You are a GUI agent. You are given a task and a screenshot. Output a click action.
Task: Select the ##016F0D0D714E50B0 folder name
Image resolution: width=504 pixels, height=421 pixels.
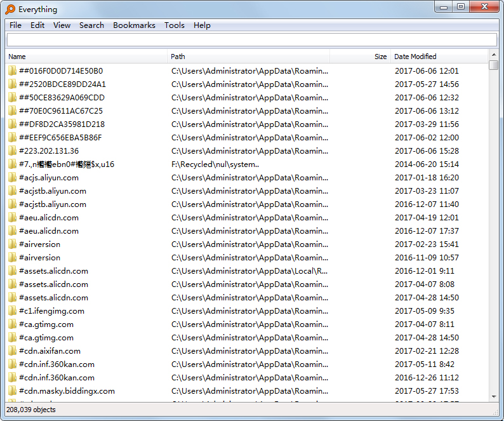click(61, 70)
